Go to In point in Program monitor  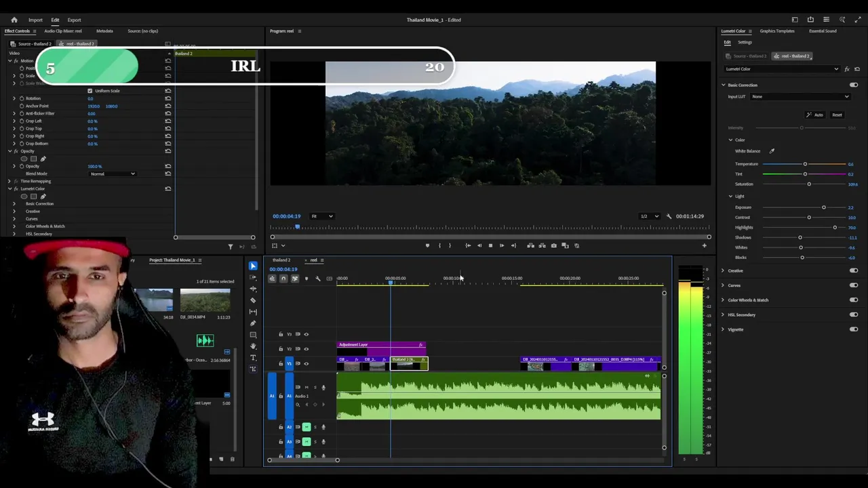pos(468,245)
